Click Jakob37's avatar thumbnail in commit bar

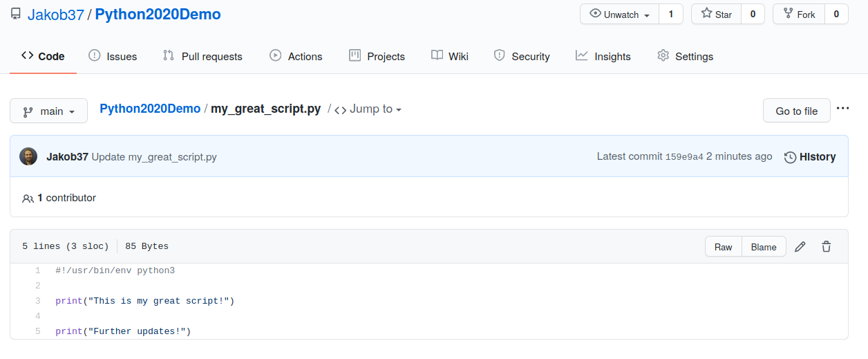click(28, 156)
